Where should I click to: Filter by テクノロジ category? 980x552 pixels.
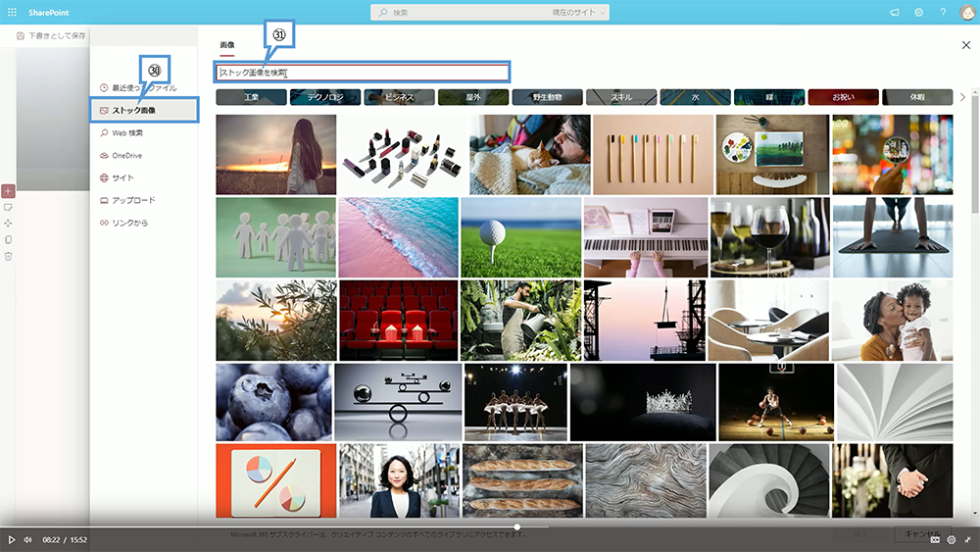(x=325, y=97)
